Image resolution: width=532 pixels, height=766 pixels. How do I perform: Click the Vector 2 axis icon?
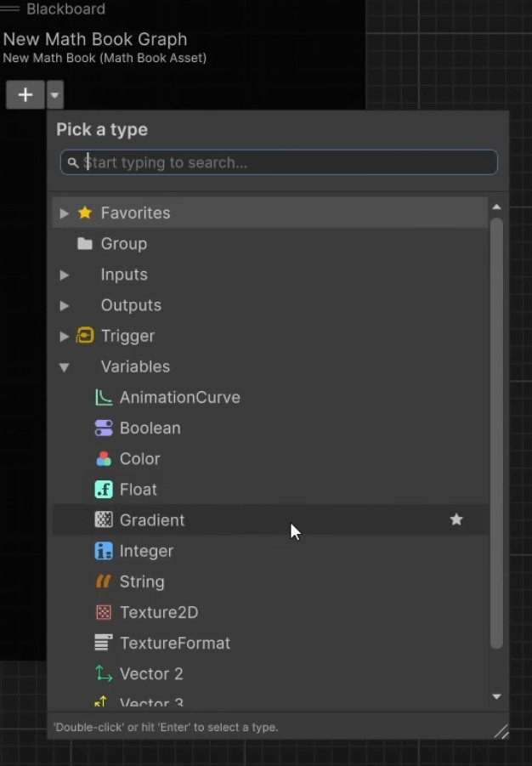102,672
